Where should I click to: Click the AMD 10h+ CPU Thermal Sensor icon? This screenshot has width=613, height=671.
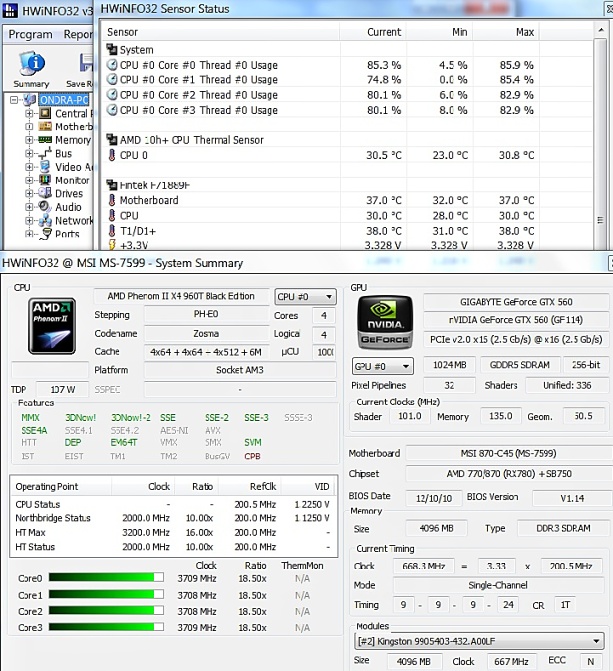[112, 140]
